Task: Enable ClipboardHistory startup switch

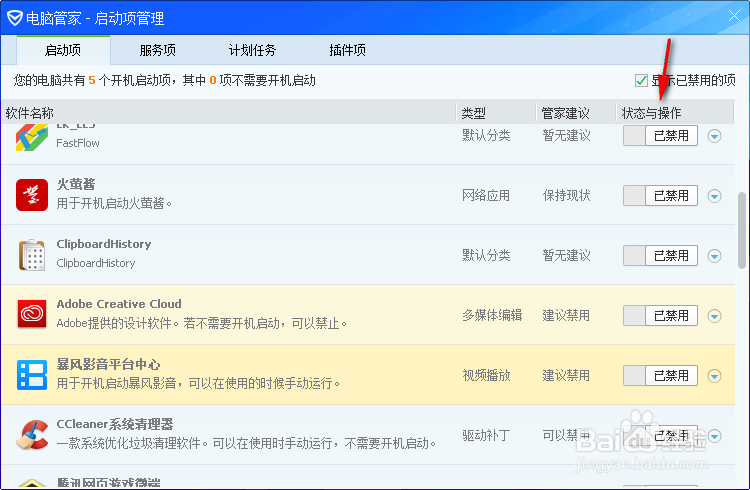Action: pos(660,256)
